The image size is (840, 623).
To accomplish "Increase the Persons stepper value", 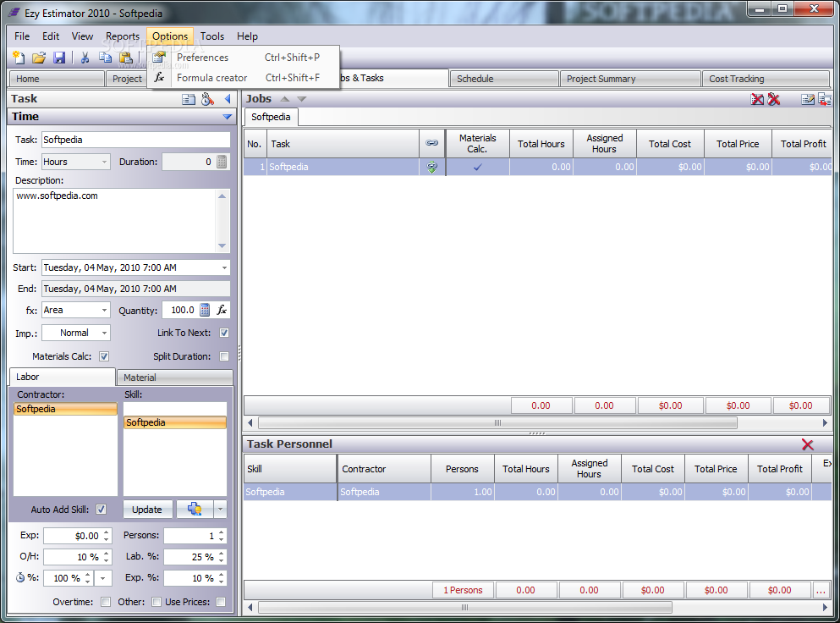I will click(x=222, y=532).
